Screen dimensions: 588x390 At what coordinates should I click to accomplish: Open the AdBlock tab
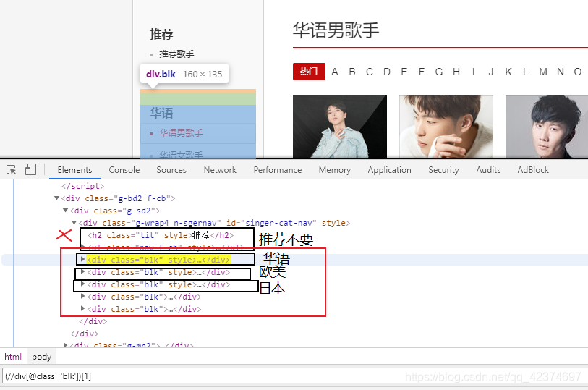pos(533,170)
